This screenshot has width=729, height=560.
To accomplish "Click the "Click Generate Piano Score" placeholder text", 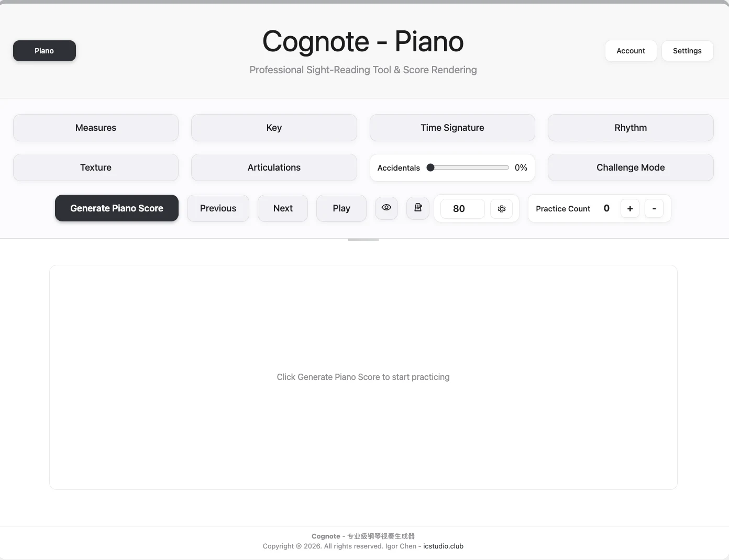I will tap(363, 377).
